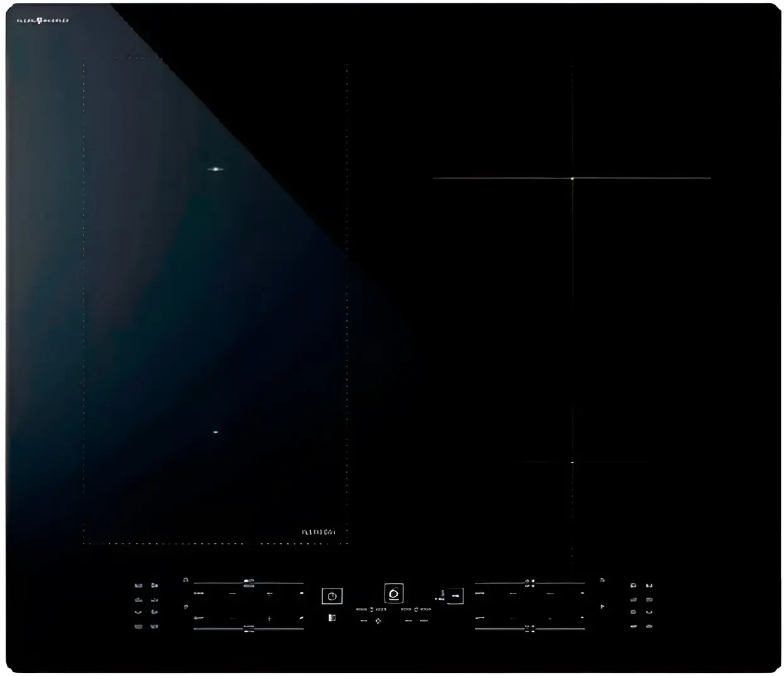Viewport: 784px width, 676px height.
Task: Tap the bottom-right icon in the right preset grid
Action: pyautogui.click(x=649, y=626)
